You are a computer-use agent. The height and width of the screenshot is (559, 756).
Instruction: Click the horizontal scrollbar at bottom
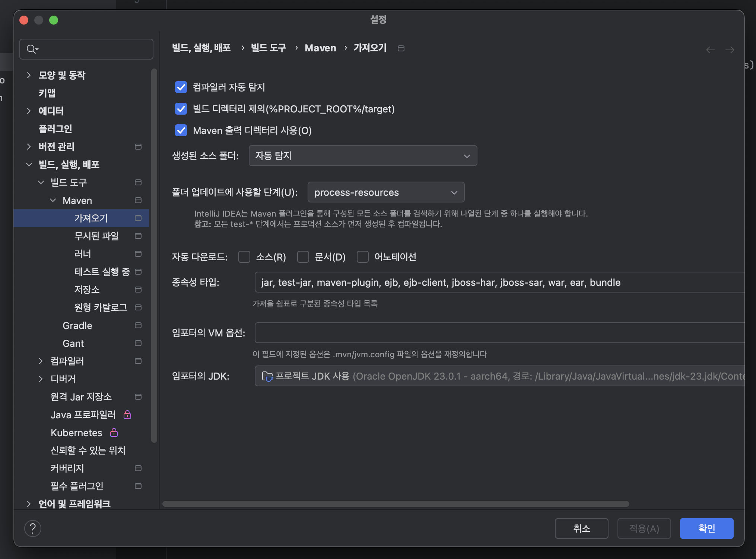point(396,504)
